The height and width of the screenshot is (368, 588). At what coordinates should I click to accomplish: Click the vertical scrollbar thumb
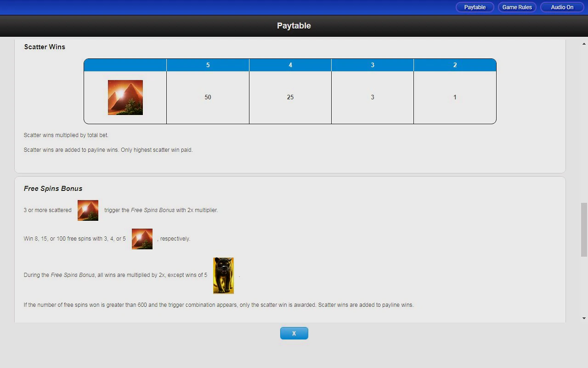(584, 230)
